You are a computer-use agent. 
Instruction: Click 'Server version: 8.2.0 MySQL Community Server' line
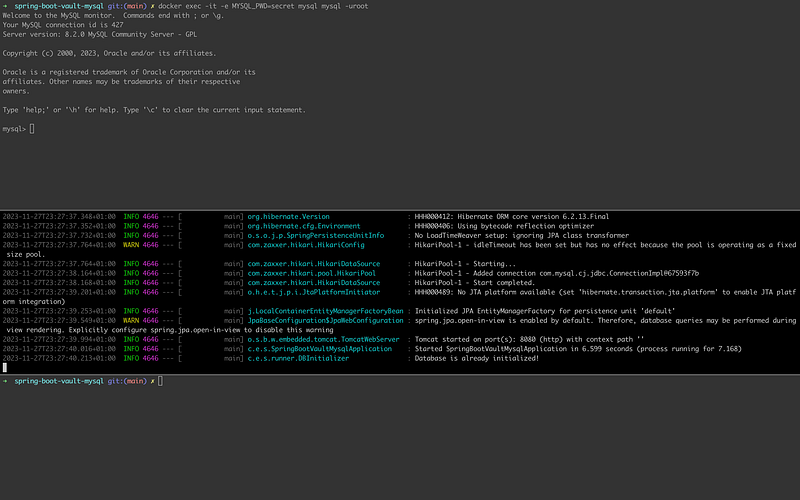[x=99, y=34]
